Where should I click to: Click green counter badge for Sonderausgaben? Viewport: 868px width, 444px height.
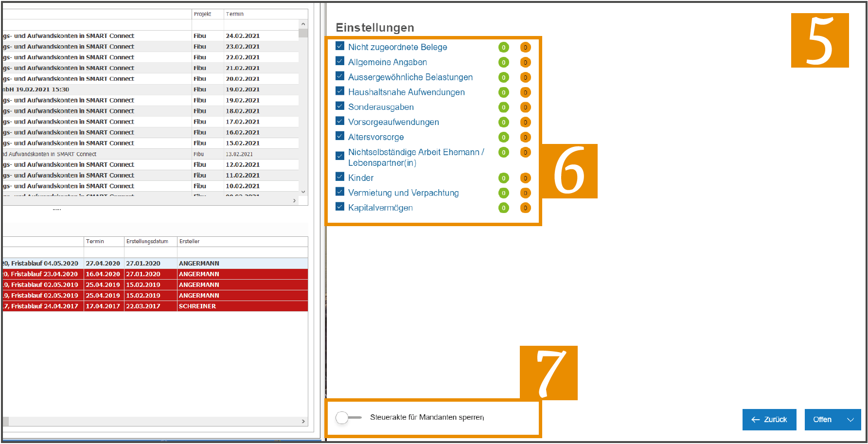[x=504, y=107]
